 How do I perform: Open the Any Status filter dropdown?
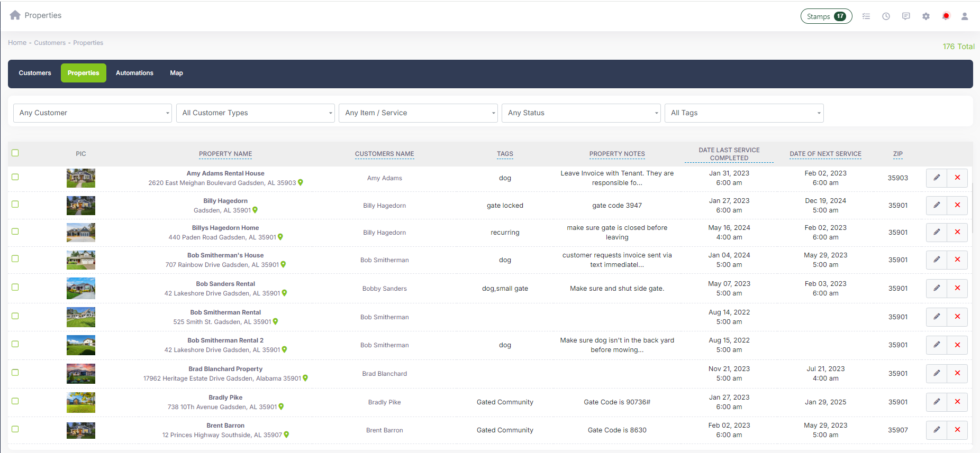click(x=581, y=113)
